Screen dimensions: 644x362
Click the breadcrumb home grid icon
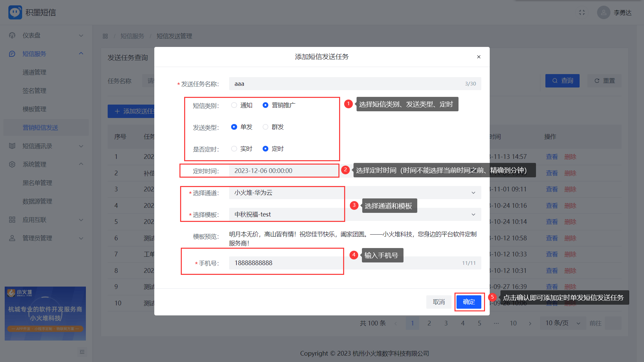click(x=105, y=36)
